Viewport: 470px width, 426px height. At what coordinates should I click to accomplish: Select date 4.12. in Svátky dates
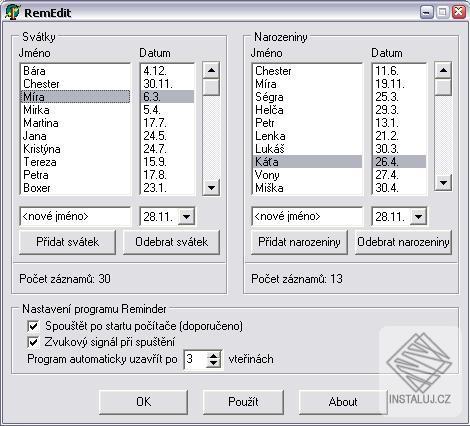point(167,71)
